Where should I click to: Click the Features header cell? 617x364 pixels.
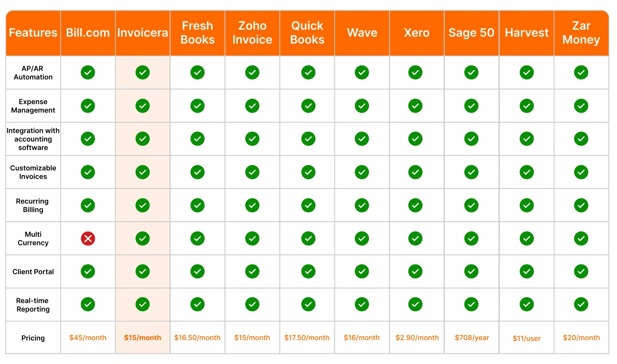click(x=33, y=33)
